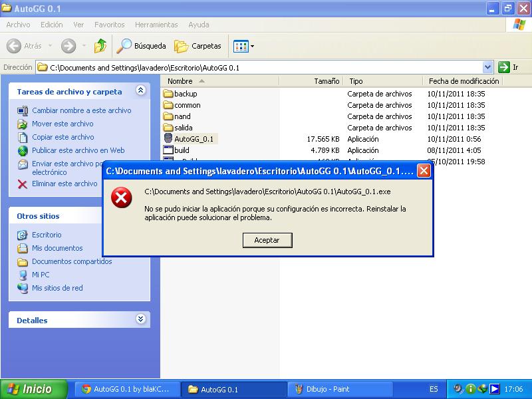Sort by Fecha de modificación column
532x399 pixels.
tap(463, 81)
